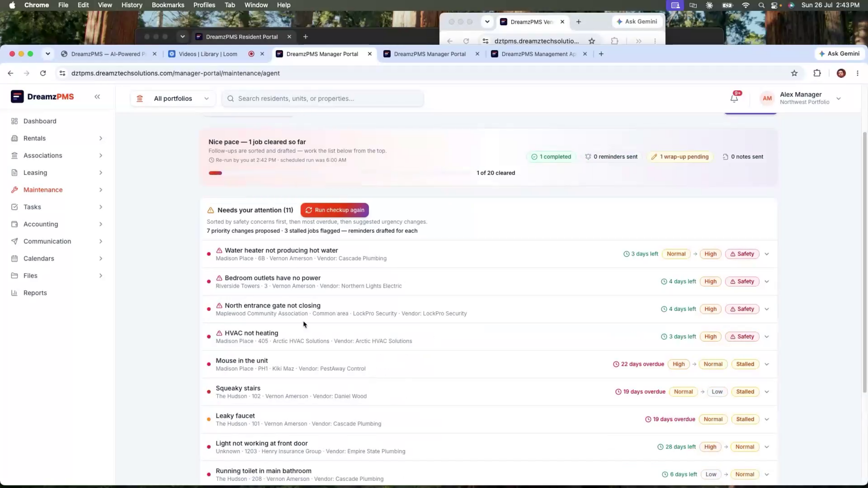Open the tab search arrow in front window
The image size is (868, 488).
pos(47,54)
